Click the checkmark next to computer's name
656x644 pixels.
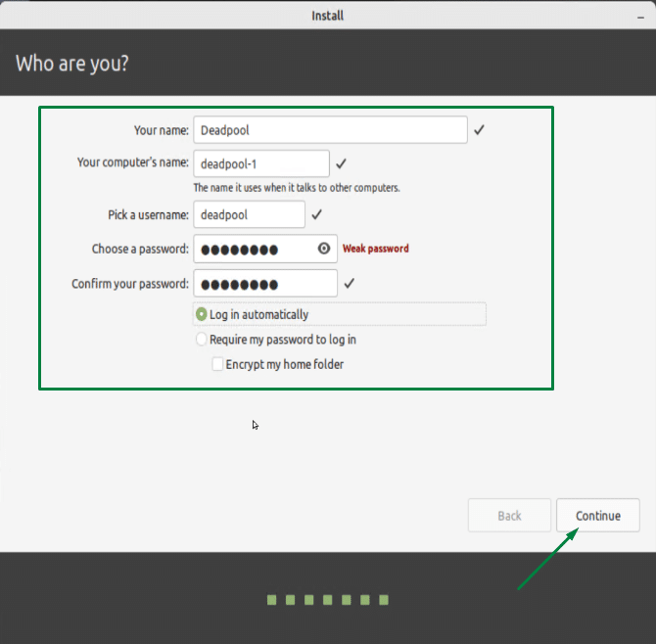coord(341,163)
